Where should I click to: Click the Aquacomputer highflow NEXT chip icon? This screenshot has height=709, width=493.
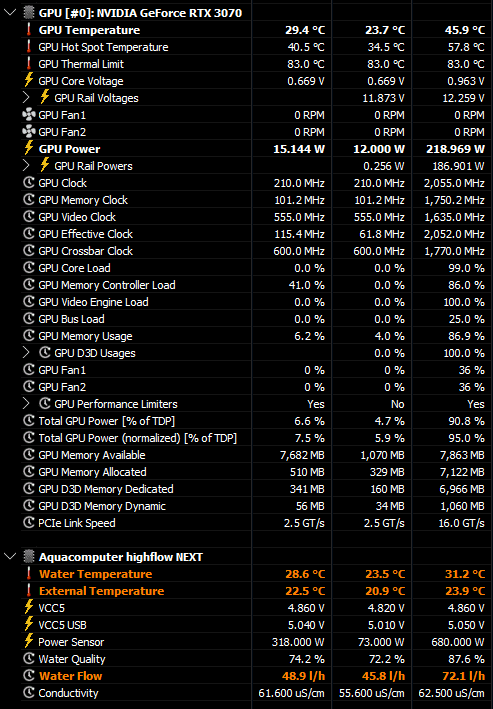point(29,557)
